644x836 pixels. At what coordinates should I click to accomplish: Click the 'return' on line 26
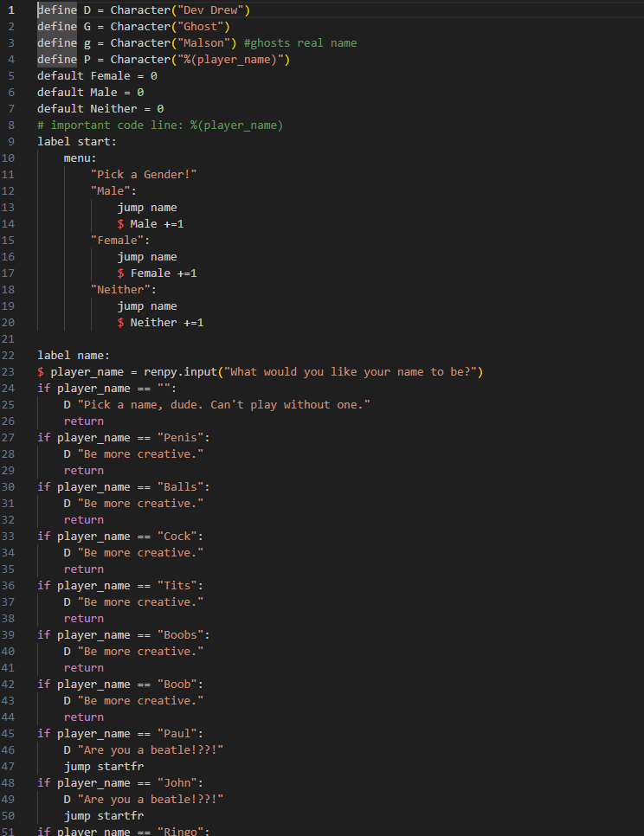pos(84,421)
